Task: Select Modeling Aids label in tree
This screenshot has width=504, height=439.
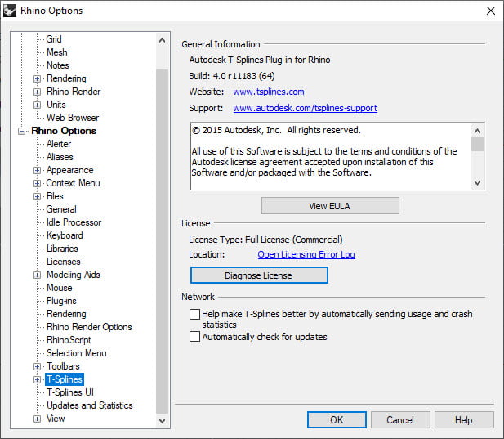Action: 74,275
